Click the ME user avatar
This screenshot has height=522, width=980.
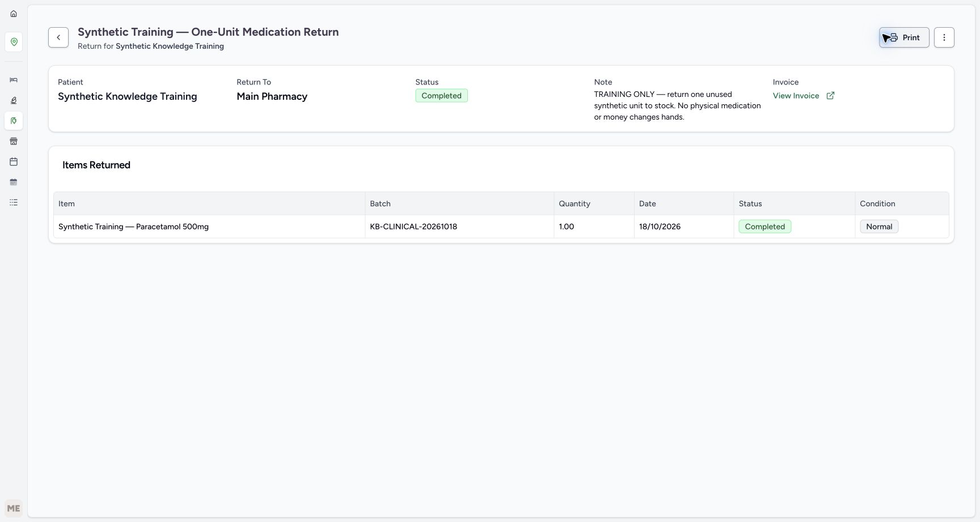coord(14,508)
